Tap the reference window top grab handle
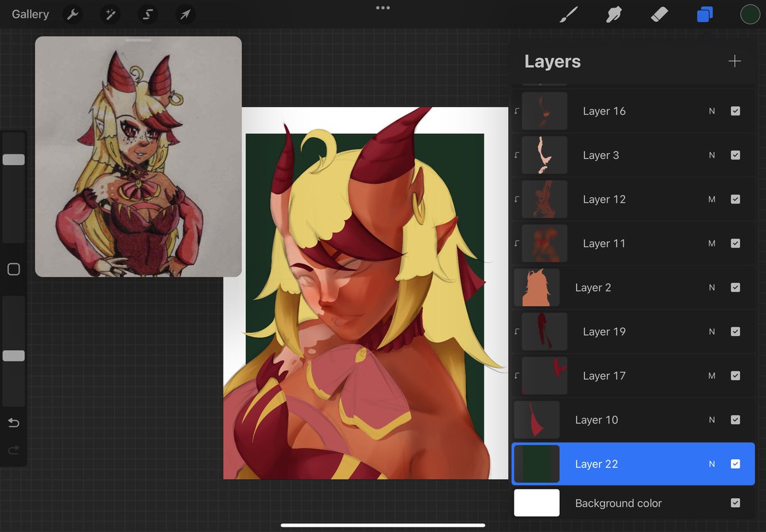Image resolution: width=766 pixels, height=532 pixels. coord(139,40)
